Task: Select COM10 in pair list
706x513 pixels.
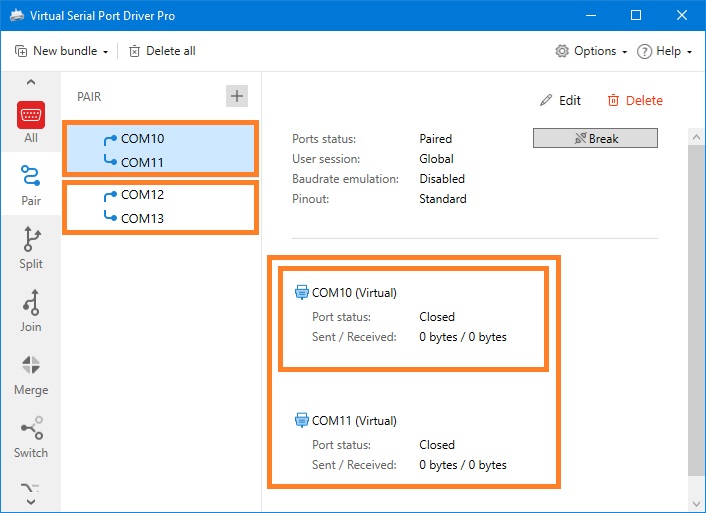Action: [142, 138]
